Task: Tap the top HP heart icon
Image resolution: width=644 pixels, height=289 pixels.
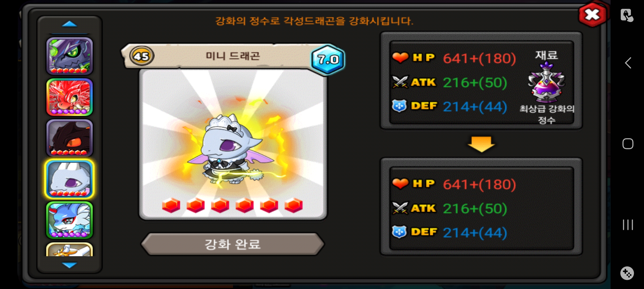Action: 400,58
